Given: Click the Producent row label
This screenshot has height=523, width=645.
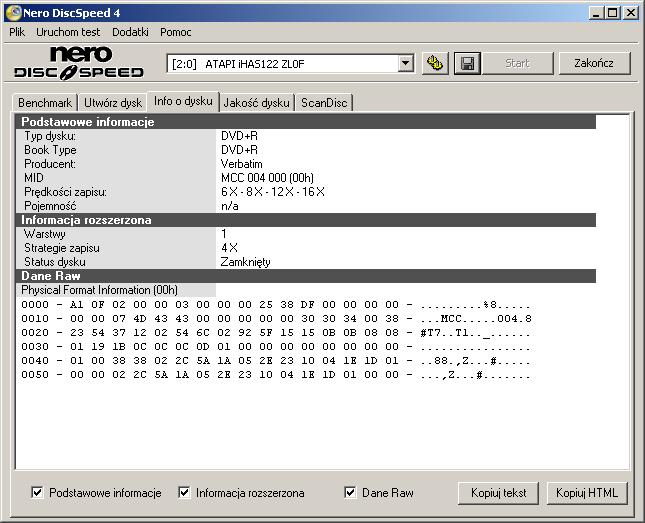Looking at the screenshot, I should click(x=50, y=164).
